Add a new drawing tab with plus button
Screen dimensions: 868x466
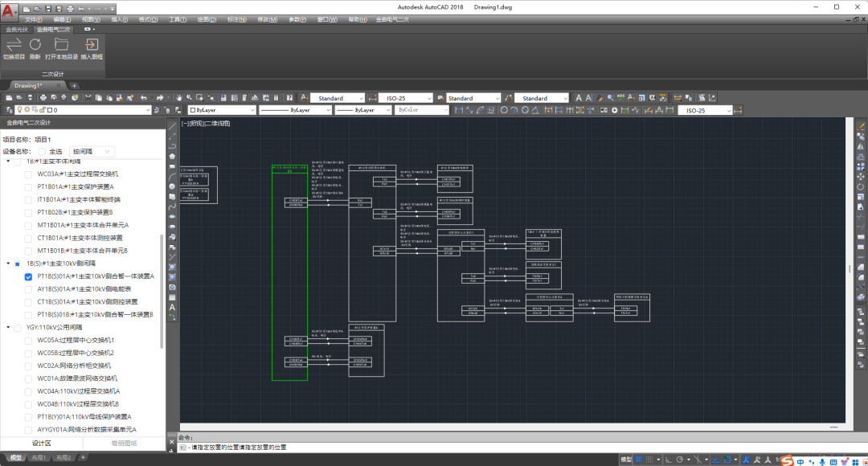(74, 85)
